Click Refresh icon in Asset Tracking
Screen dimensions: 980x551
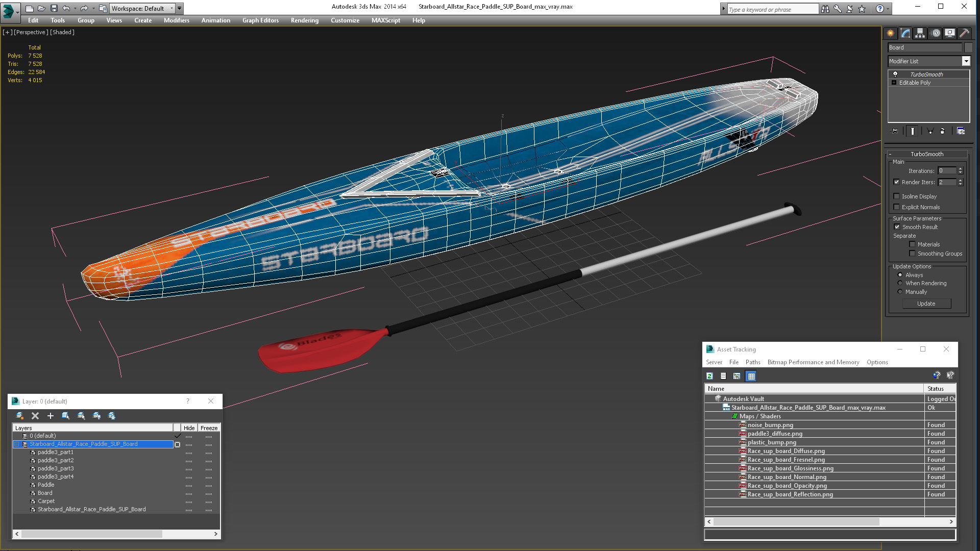pyautogui.click(x=709, y=376)
